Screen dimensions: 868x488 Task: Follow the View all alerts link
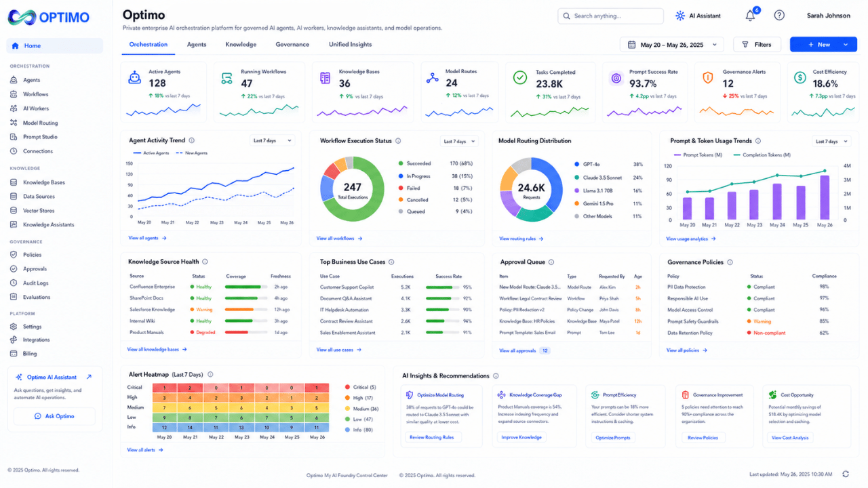145,450
